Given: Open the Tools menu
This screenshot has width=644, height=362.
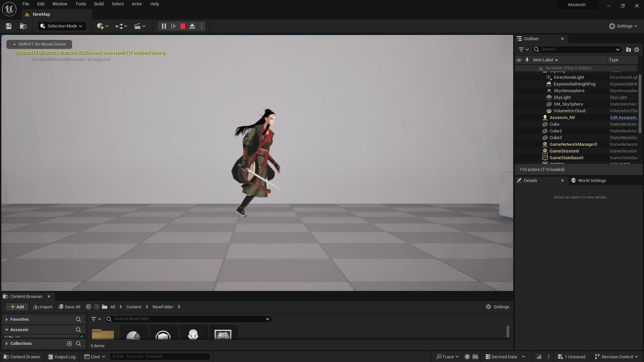Looking at the screenshot, I should [80, 4].
